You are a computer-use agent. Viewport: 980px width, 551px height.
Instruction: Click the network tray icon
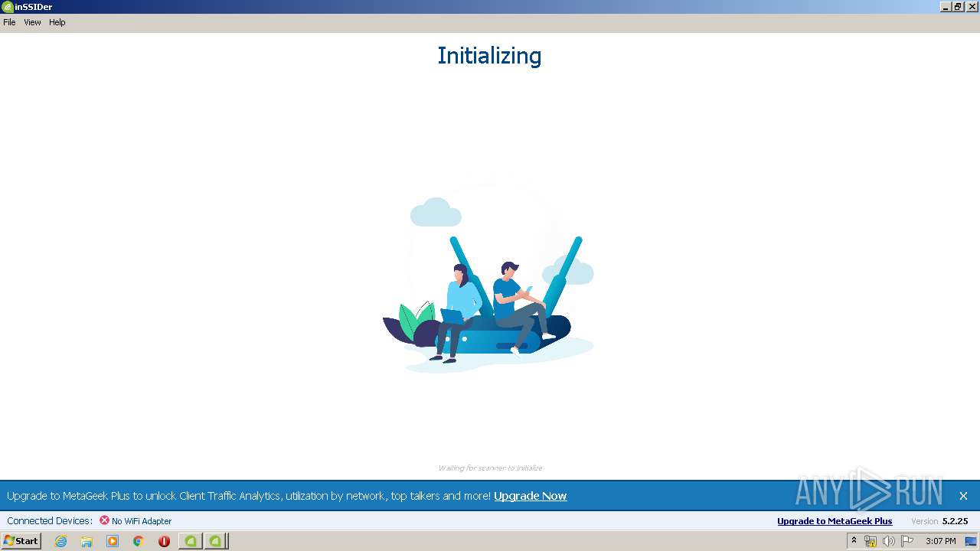(871, 541)
